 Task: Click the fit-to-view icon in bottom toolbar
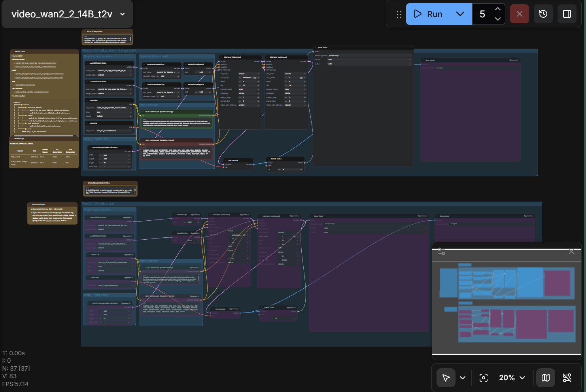point(483,378)
